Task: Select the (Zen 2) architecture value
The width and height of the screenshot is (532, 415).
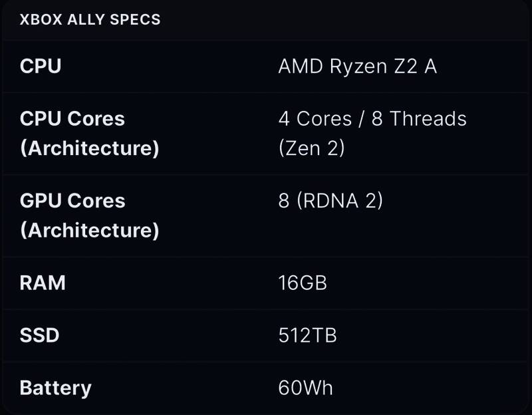Action: click(311, 148)
